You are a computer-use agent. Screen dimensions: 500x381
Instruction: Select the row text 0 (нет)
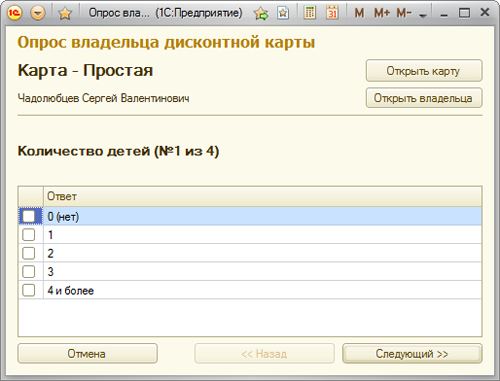point(63,217)
